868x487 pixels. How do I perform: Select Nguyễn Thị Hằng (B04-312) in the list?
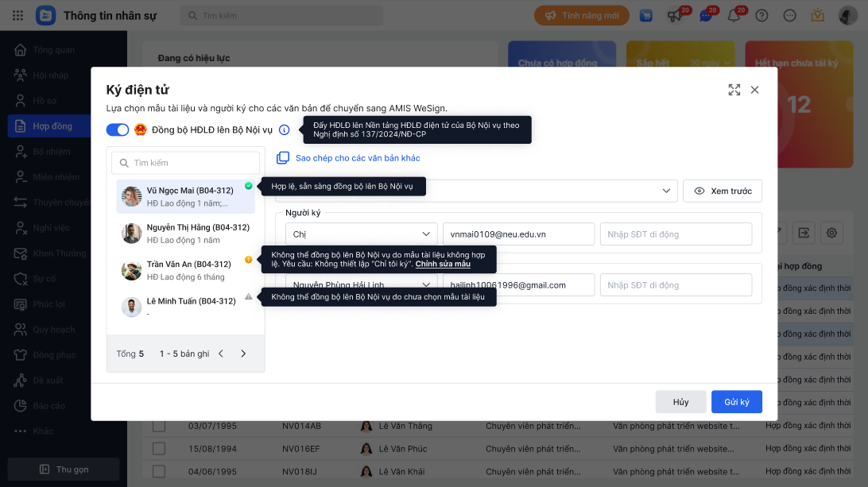tap(185, 234)
